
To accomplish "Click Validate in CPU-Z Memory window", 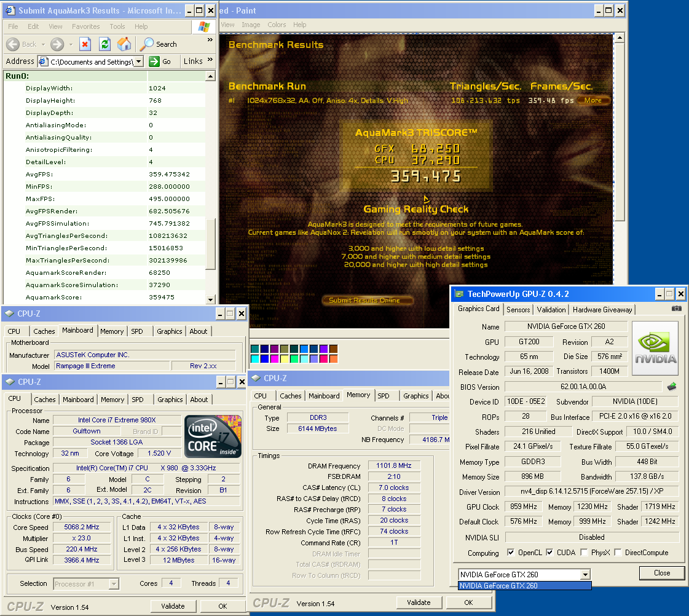I will [x=419, y=603].
